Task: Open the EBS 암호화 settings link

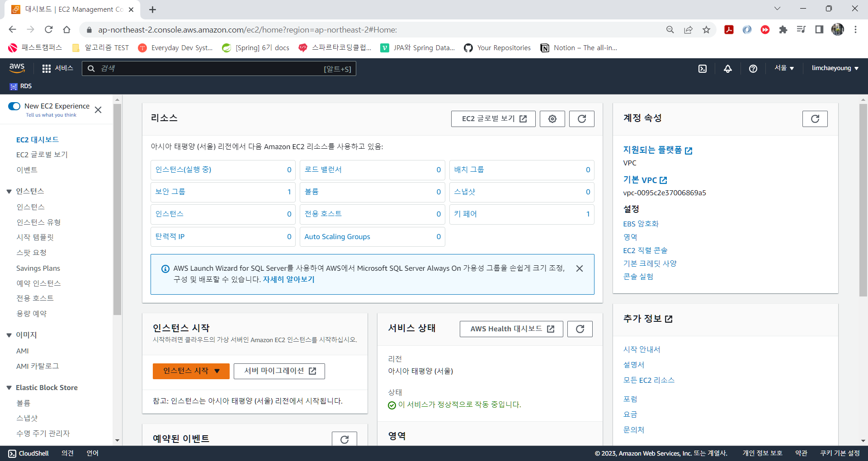Action: 641,224
